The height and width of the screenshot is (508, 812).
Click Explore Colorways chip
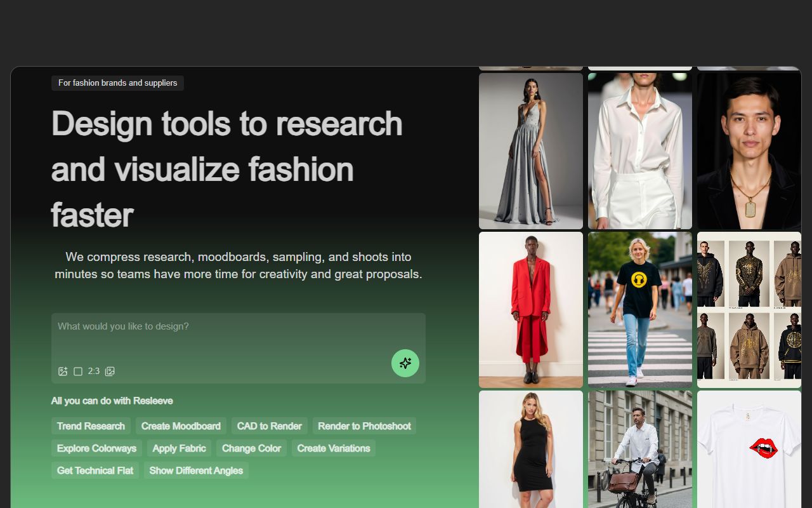tap(96, 448)
